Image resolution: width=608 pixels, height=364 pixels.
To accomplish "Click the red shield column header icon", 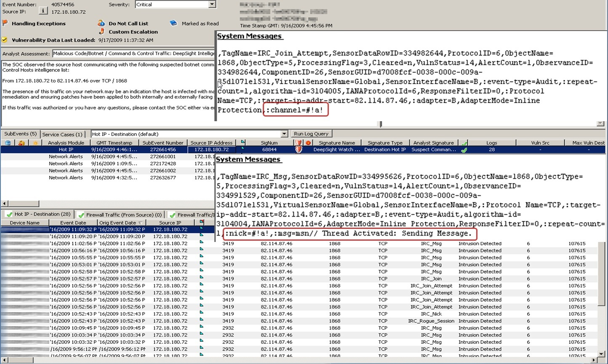I will pyautogui.click(x=299, y=143).
